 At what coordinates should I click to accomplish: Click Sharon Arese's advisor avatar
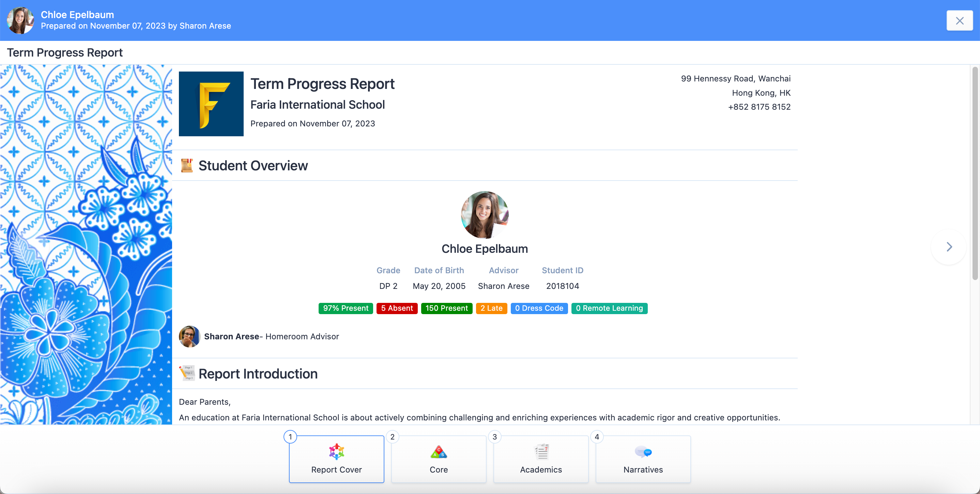click(189, 336)
